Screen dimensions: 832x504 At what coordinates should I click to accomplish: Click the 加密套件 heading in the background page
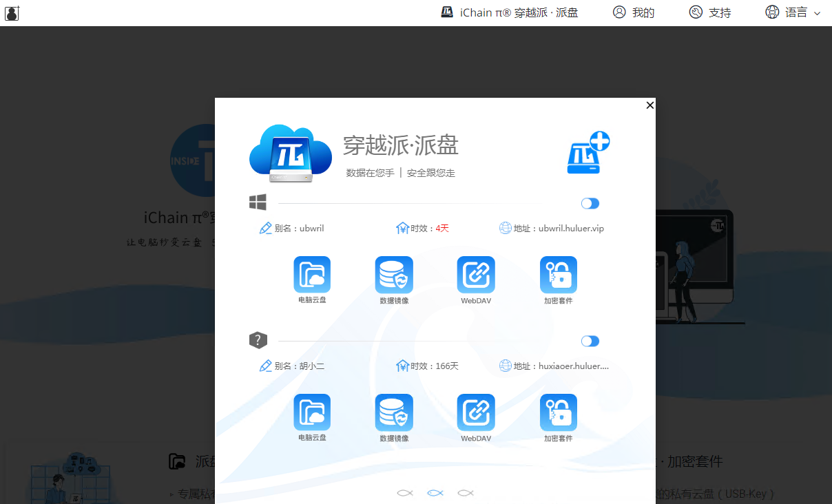click(x=696, y=461)
